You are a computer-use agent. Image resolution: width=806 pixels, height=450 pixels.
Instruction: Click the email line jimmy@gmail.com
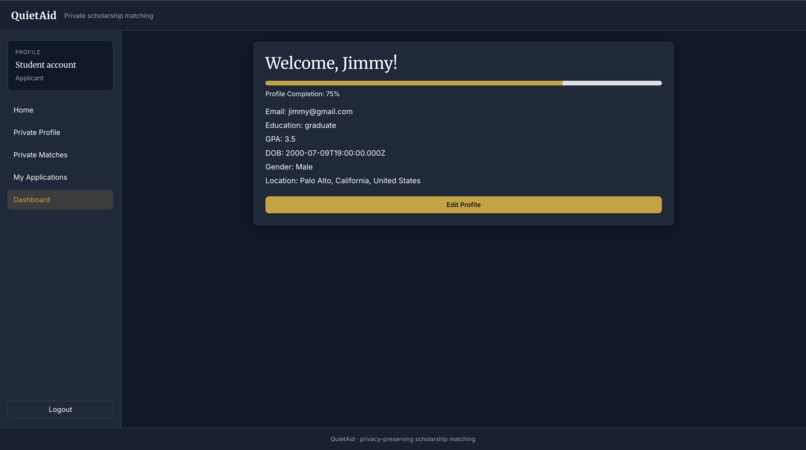pos(309,112)
